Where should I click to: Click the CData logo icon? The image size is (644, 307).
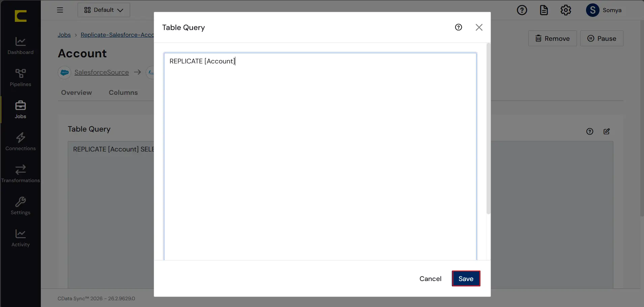pyautogui.click(x=21, y=16)
